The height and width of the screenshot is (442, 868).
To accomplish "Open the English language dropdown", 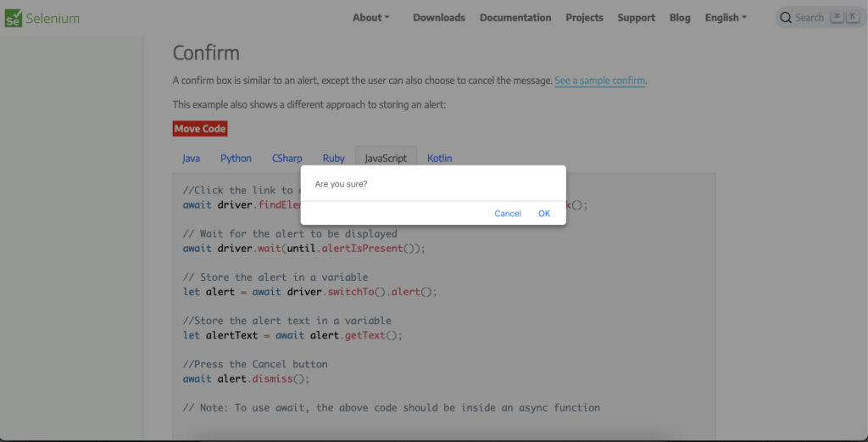I will pos(726,18).
